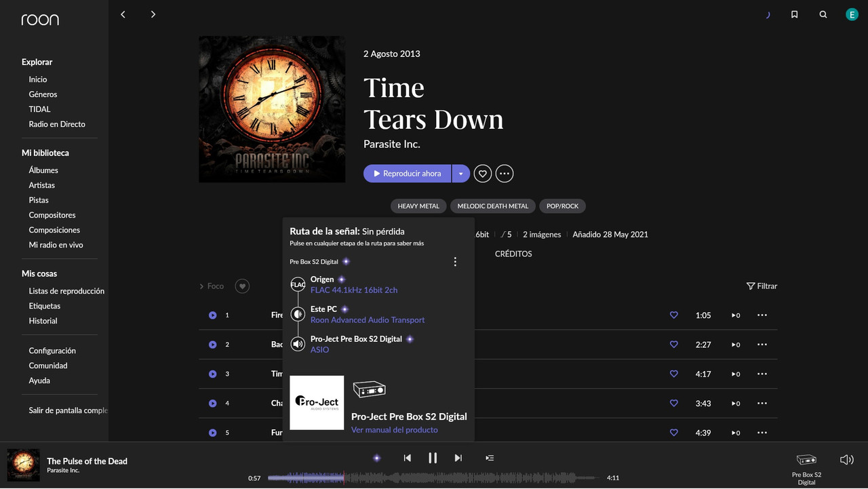The image size is (868, 489).
Task: Click the ASIO output link
Action: click(319, 350)
